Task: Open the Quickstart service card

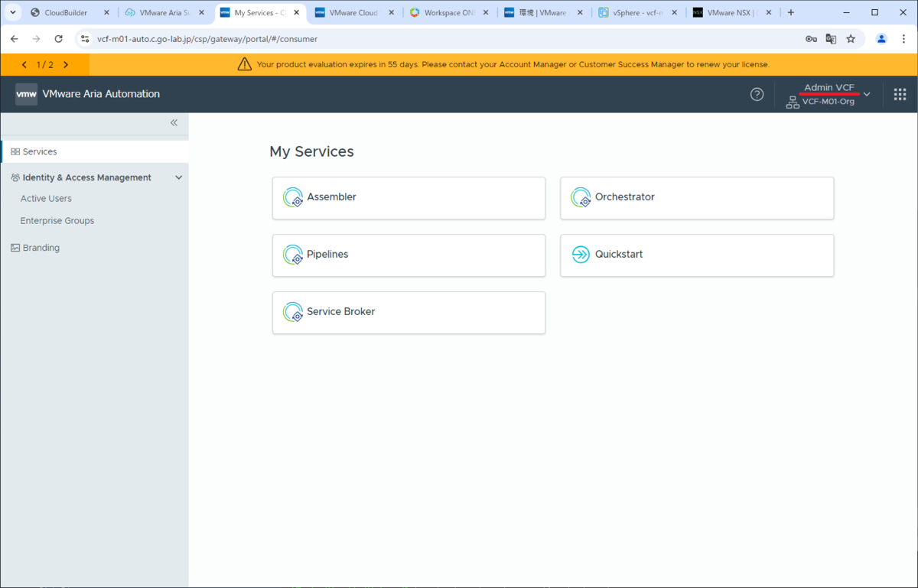Action: tap(697, 255)
